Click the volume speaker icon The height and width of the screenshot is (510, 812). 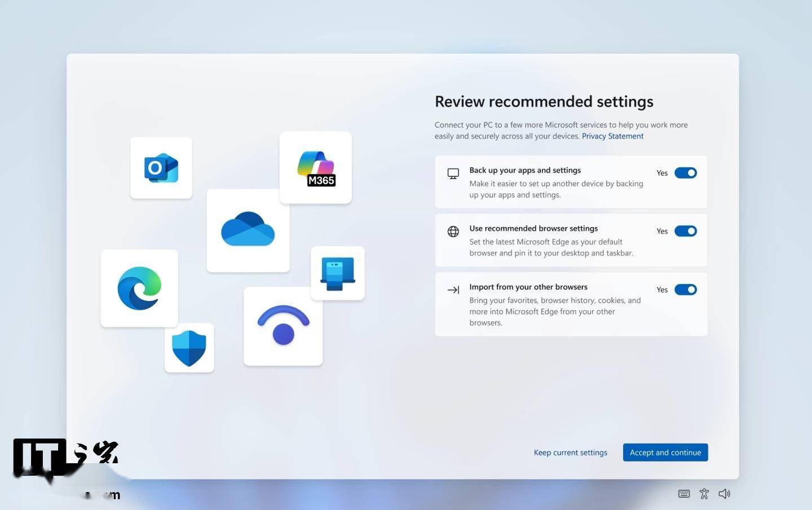(x=725, y=494)
